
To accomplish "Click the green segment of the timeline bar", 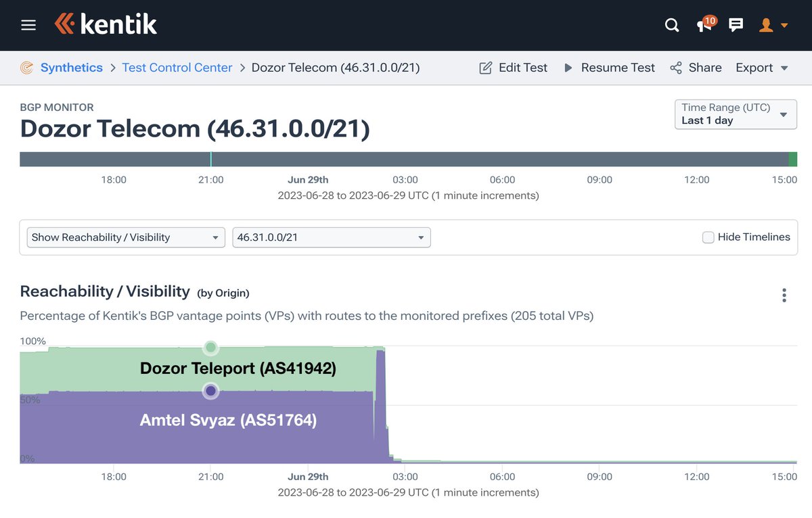I will coord(793,159).
